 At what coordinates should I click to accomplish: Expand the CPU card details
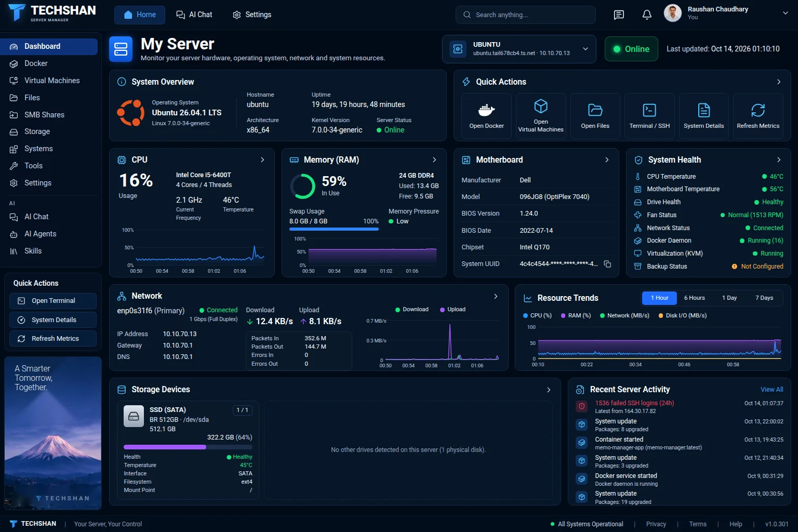pyautogui.click(x=262, y=160)
